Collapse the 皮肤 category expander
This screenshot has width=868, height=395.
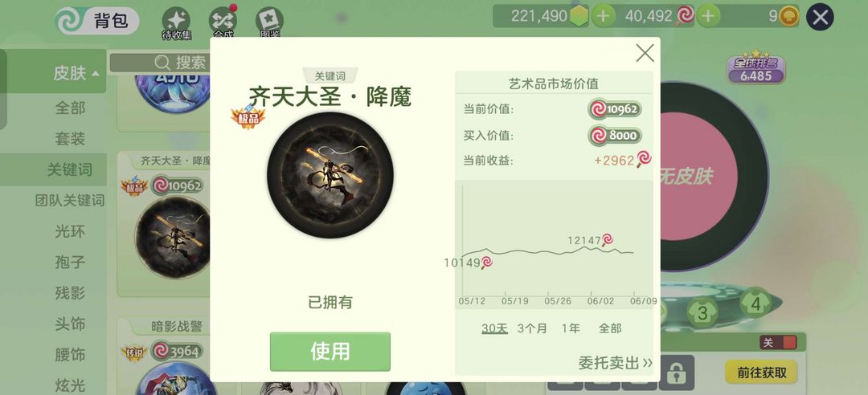point(76,72)
